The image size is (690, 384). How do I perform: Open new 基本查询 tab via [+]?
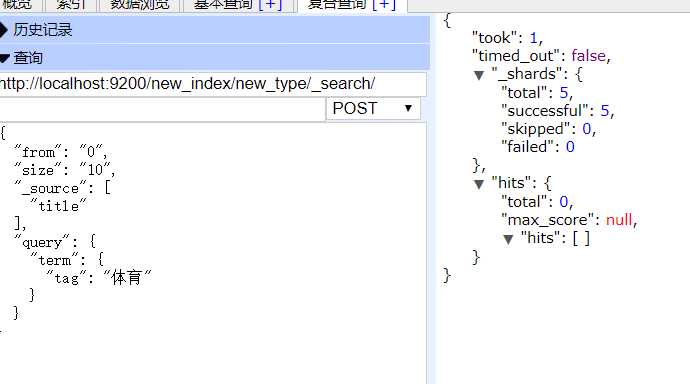click(x=270, y=4)
